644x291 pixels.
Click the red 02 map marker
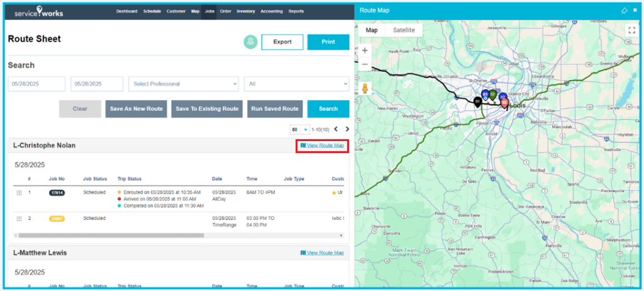point(504,103)
